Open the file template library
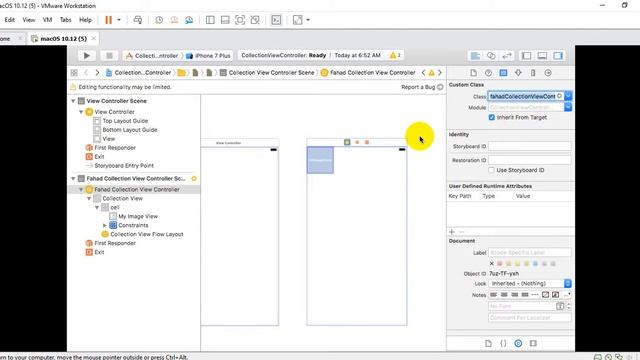The width and height of the screenshot is (640, 360). click(x=488, y=343)
